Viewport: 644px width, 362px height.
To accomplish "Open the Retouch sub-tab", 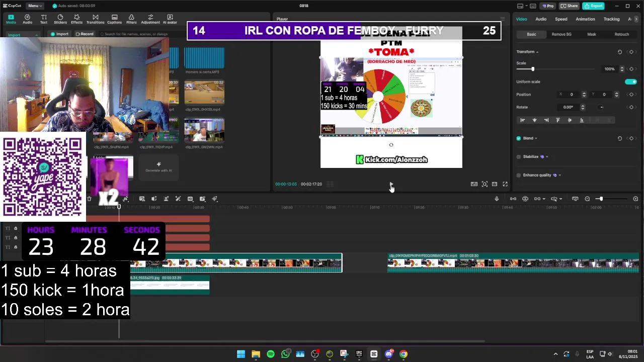I will (621, 34).
